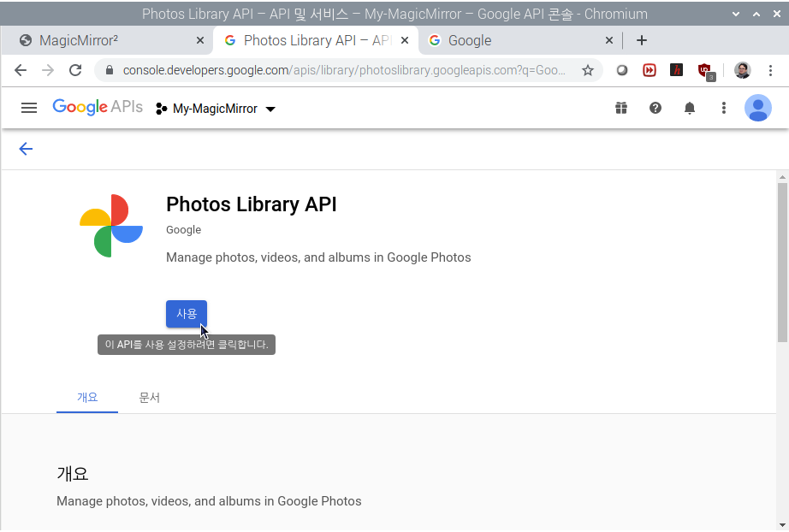Viewport: 789px width, 532px height.
Task: Click the scrollbar up arrow
Action: (782, 177)
